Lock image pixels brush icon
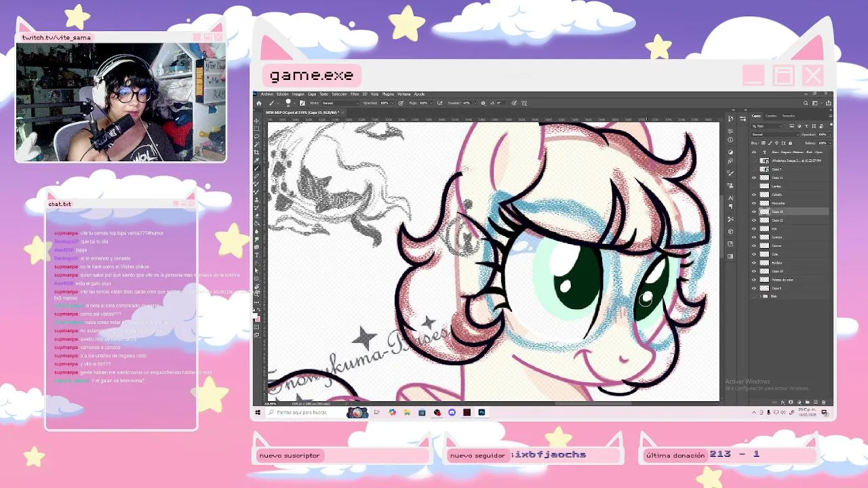 tap(770, 143)
